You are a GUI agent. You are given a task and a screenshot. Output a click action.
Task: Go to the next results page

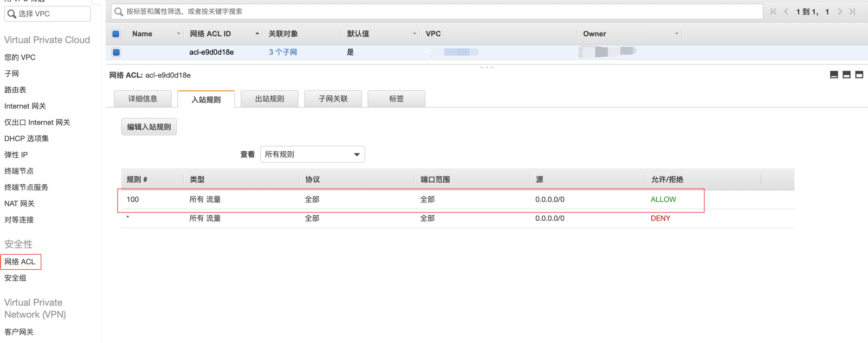[x=840, y=11]
